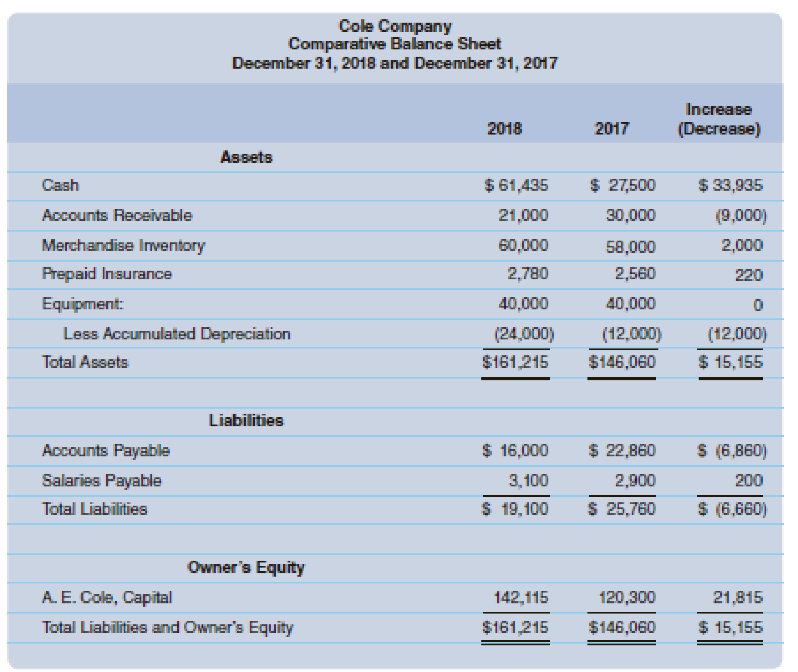The image size is (798, 672).
Task: Click the 'Total Assets' row label
Action: (85, 362)
